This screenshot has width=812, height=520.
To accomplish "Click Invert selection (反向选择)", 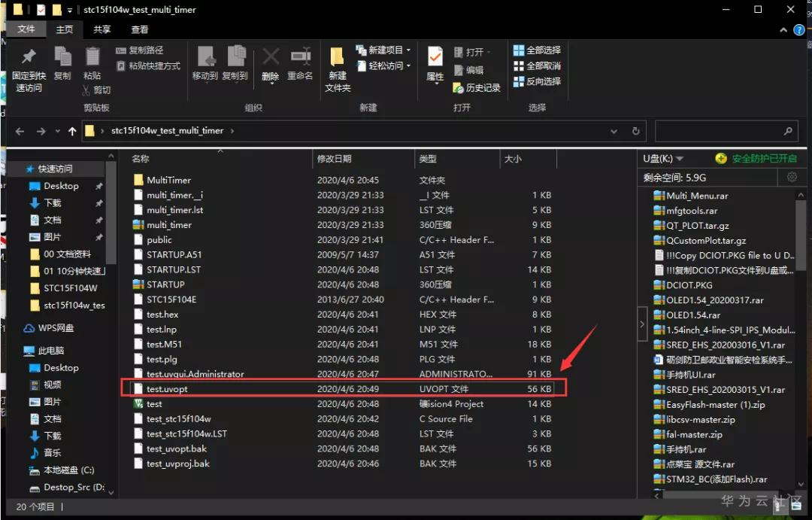I will click(x=537, y=81).
